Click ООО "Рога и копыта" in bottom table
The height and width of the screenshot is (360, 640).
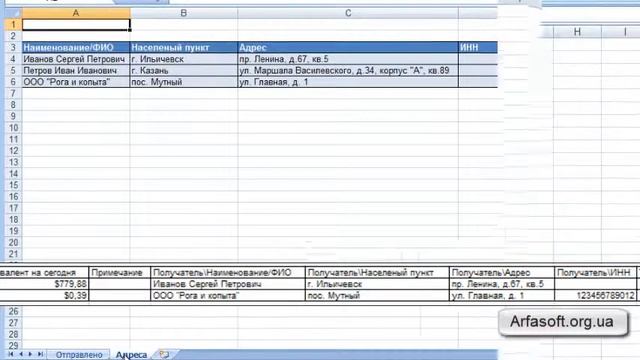pos(228,296)
